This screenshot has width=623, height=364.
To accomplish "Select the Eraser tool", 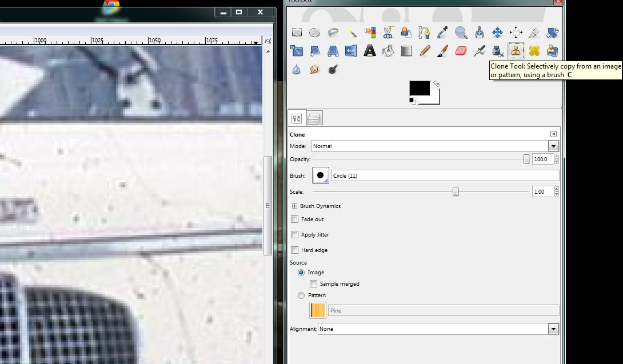I will pos(461,51).
